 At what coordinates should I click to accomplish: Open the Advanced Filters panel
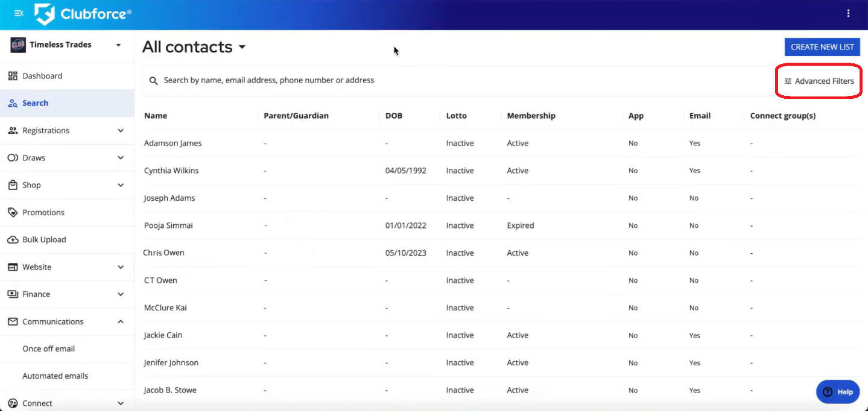(x=819, y=81)
